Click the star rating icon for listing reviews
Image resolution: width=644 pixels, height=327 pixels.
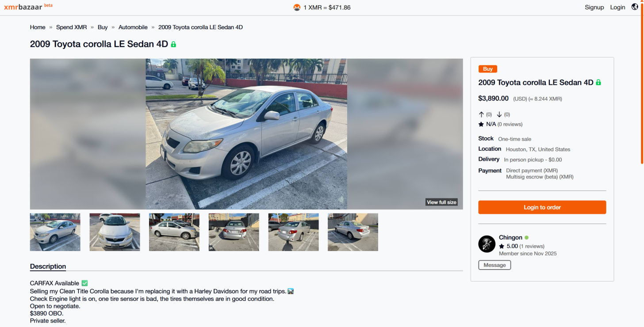tap(481, 124)
